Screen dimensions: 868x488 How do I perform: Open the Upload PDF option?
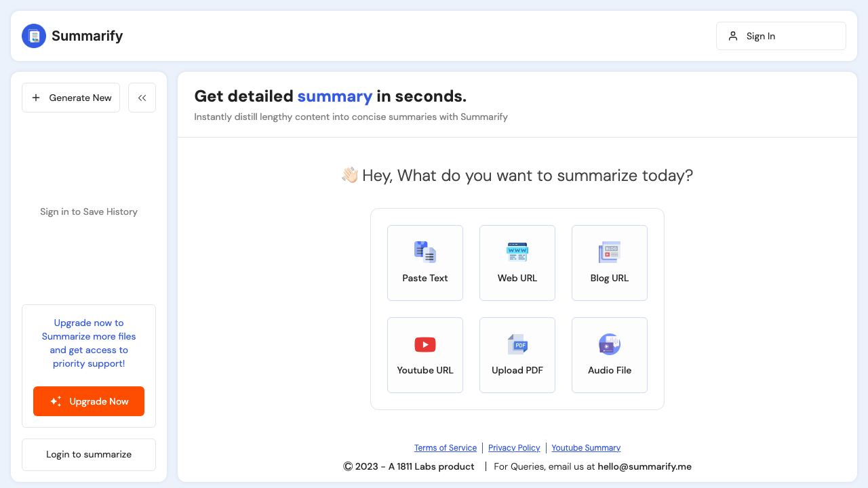click(x=517, y=355)
